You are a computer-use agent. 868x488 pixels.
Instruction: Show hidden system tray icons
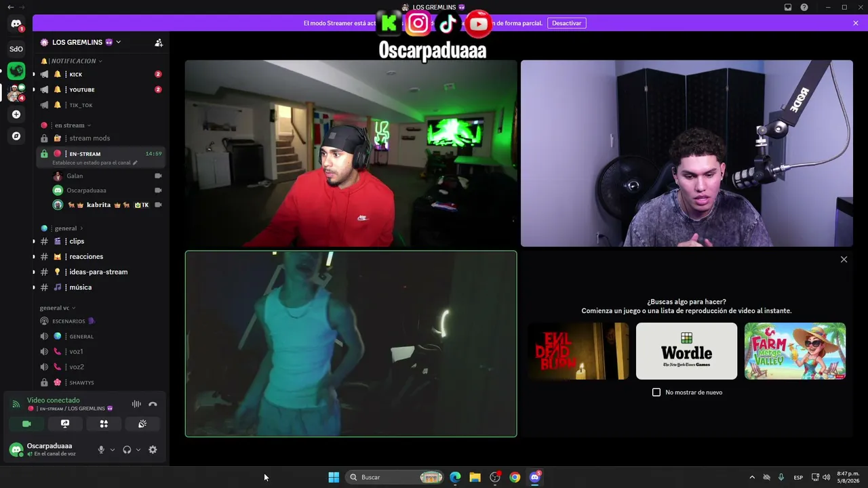[751, 477]
